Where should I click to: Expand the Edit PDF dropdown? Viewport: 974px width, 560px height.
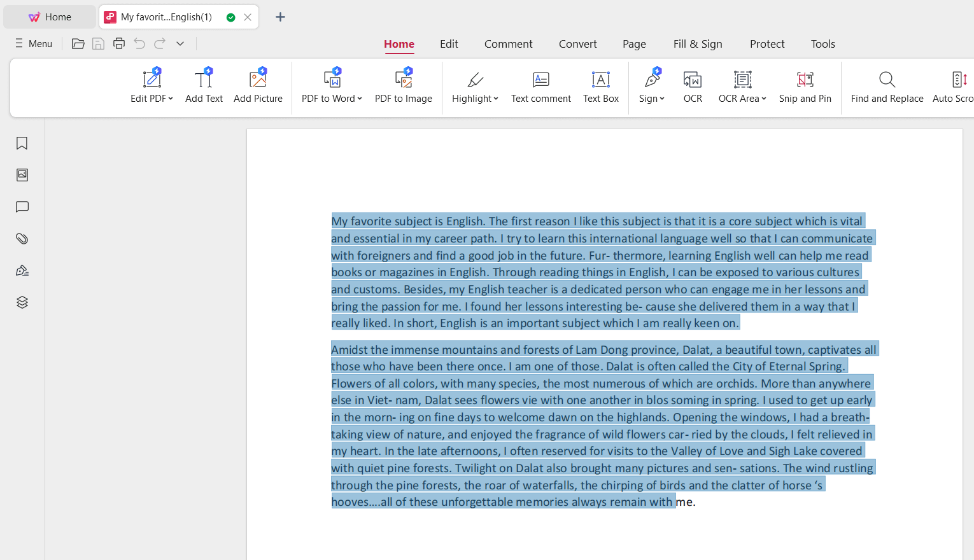[171, 99]
